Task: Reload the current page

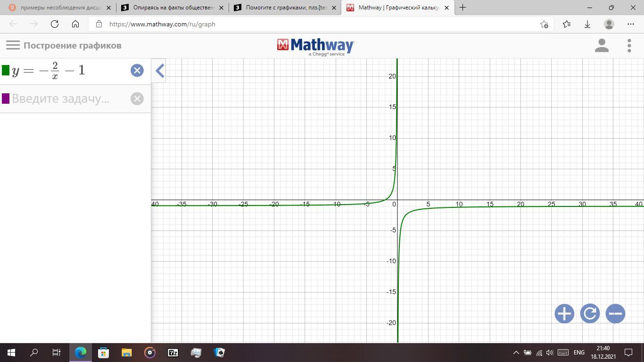Action: pyautogui.click(x=55, y=24)
